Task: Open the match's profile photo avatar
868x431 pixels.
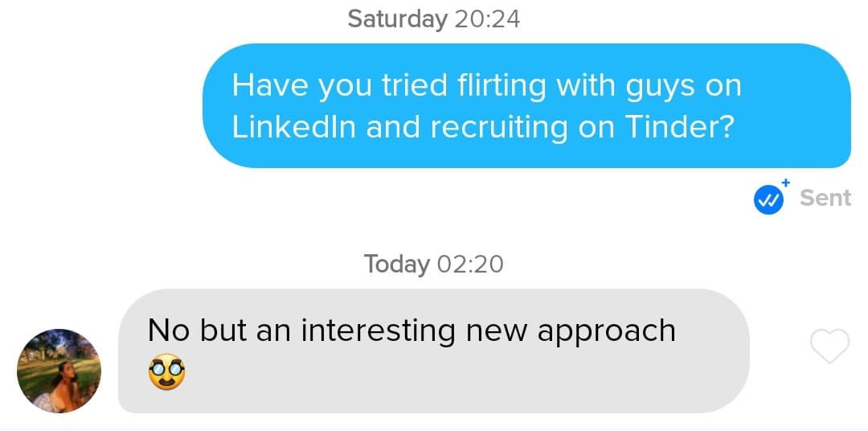Action: pyautogui.click(x=59, y=370)
